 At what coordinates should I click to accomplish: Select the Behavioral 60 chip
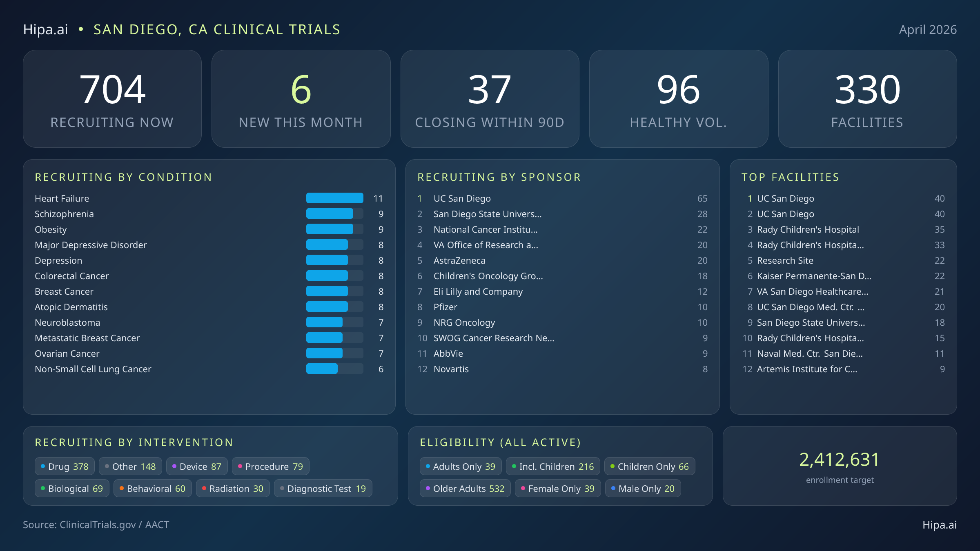152,488
